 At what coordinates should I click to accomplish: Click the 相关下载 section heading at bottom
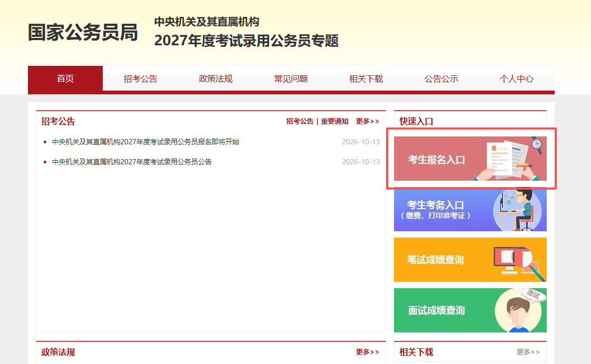416,352
